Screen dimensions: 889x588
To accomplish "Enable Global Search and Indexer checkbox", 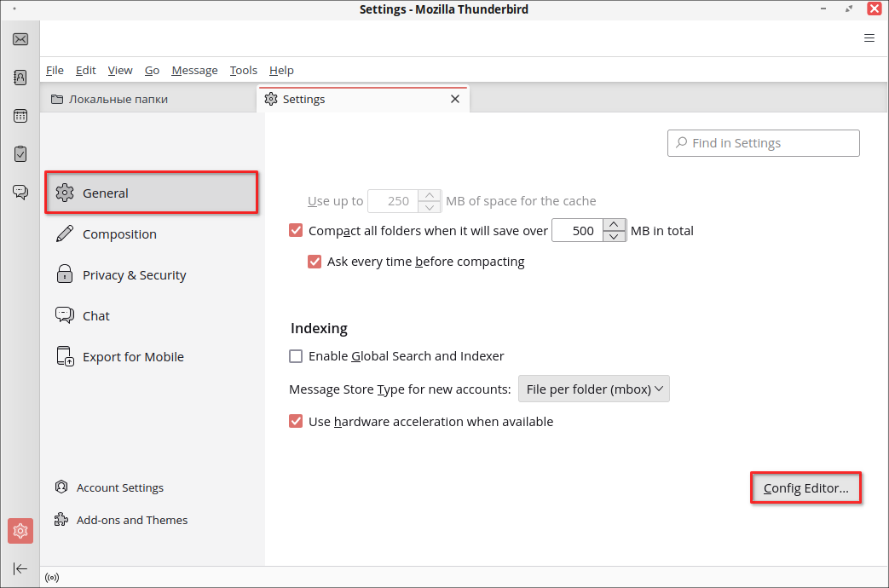I will tap(296, 356).
